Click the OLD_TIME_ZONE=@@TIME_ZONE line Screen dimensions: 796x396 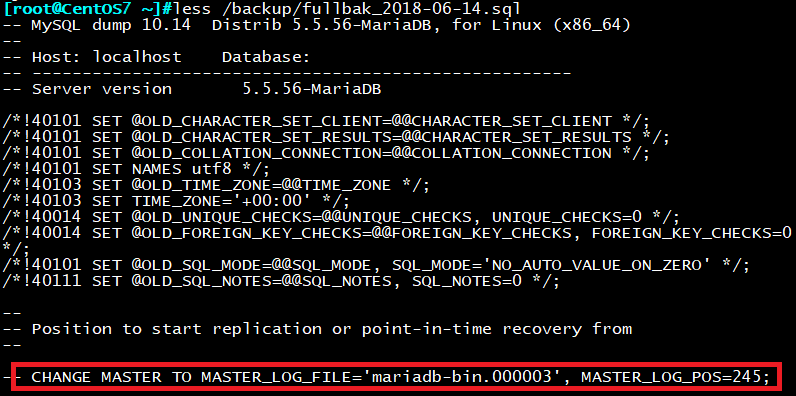coord(216,185)
